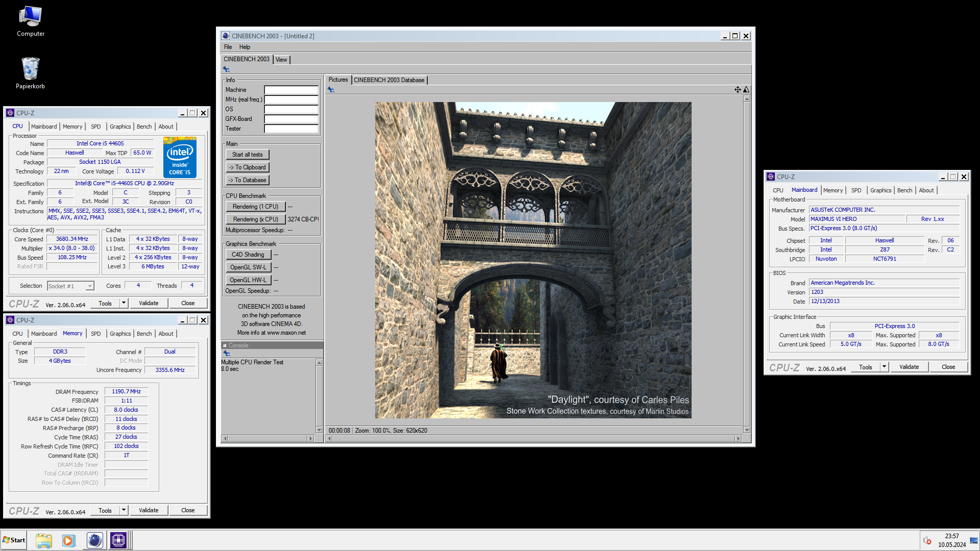The width and height of the screenshot is (980, 551).
Task: Click console vertical scrollbar up arrow
Action: 319,363
